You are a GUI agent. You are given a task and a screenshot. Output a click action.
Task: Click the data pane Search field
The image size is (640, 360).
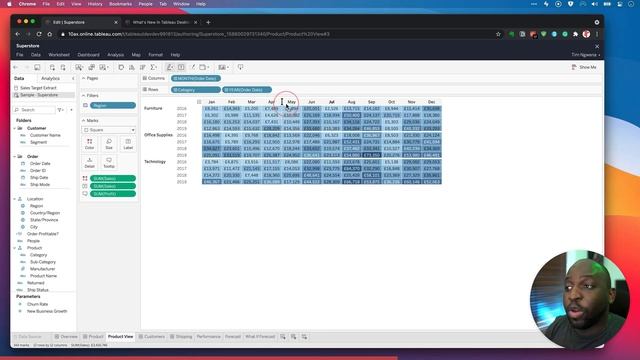(34, 110)
